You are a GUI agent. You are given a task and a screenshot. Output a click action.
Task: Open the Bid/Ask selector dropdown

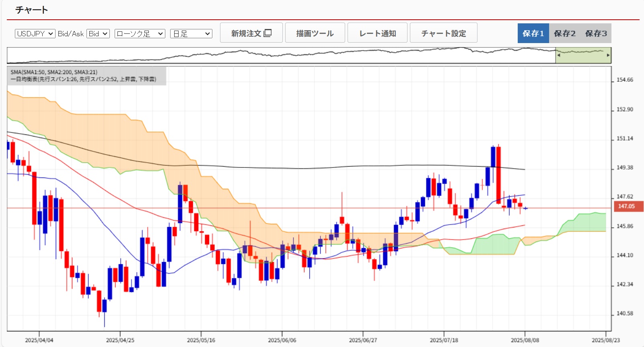(98, 34)
